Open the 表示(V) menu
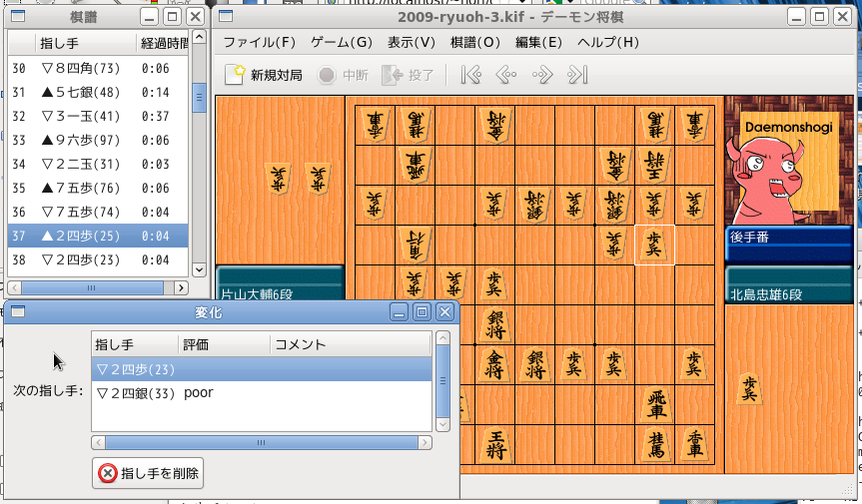The image size is (862, 504). [412, 42]
